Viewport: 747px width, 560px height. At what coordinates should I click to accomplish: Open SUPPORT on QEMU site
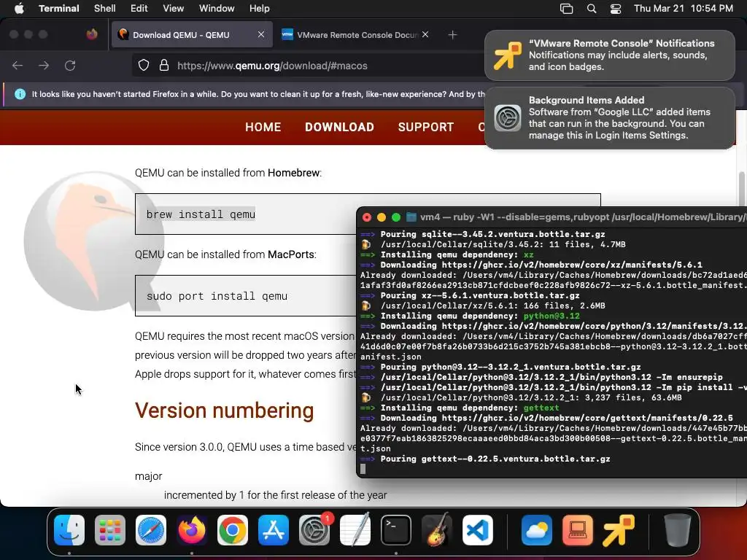tap(426, 127)
